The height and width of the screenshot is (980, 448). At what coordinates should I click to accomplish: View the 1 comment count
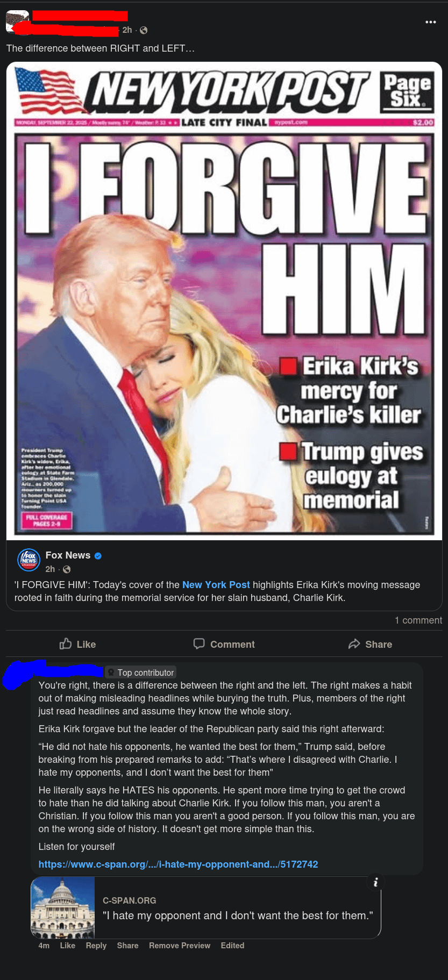418,620
